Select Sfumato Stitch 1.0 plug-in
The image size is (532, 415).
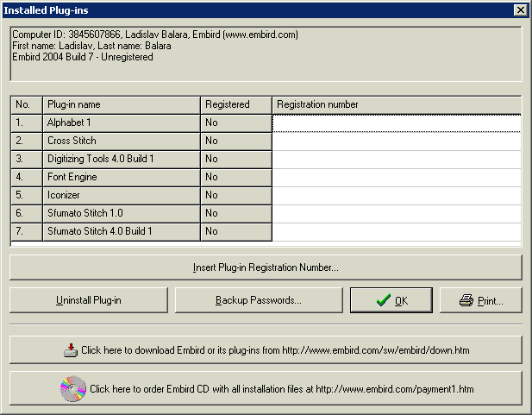[122, 213]
